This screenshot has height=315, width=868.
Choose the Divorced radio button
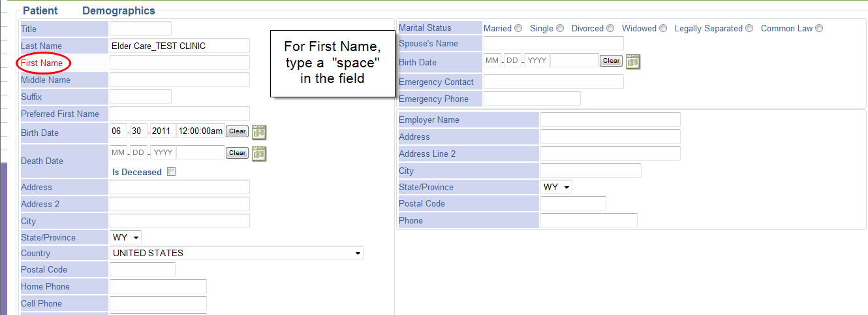tap(610, 28)
